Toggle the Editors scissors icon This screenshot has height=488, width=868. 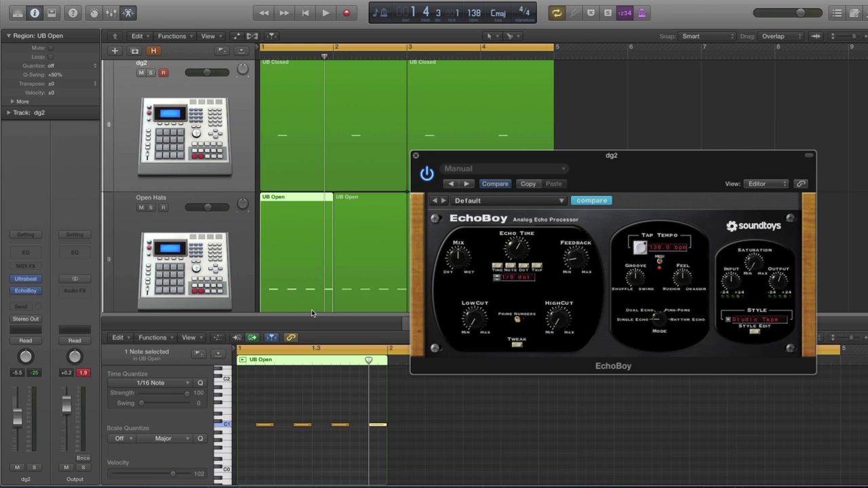(128, 13)
